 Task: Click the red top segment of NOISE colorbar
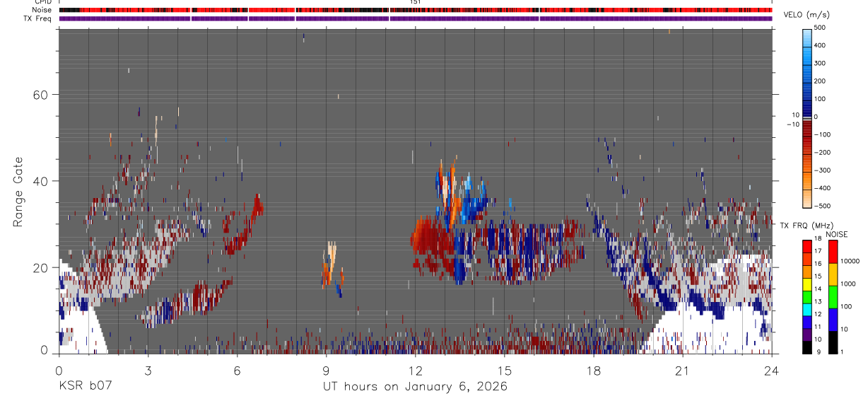coord(833,252)
